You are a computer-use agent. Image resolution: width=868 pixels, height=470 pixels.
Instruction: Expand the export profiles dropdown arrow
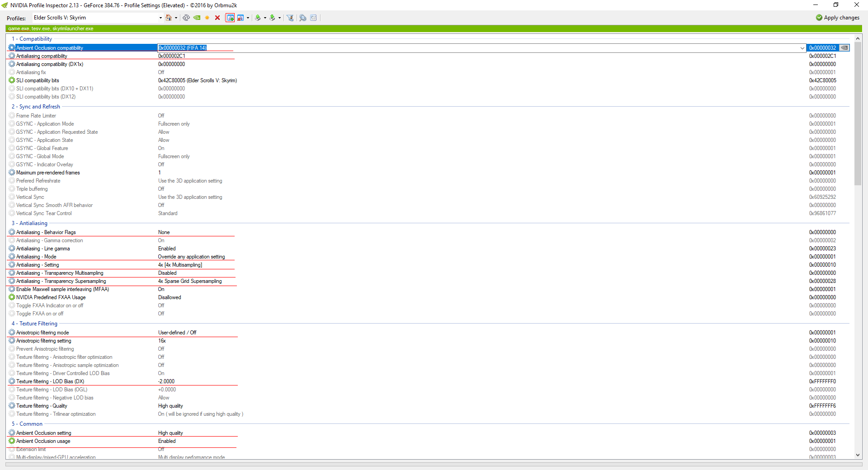tap(265, 18)
